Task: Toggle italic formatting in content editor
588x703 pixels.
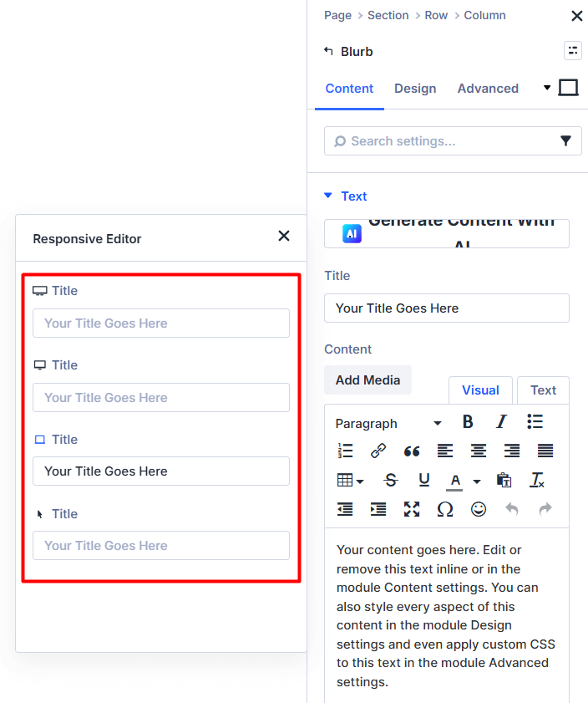Action: coord(501,422)
